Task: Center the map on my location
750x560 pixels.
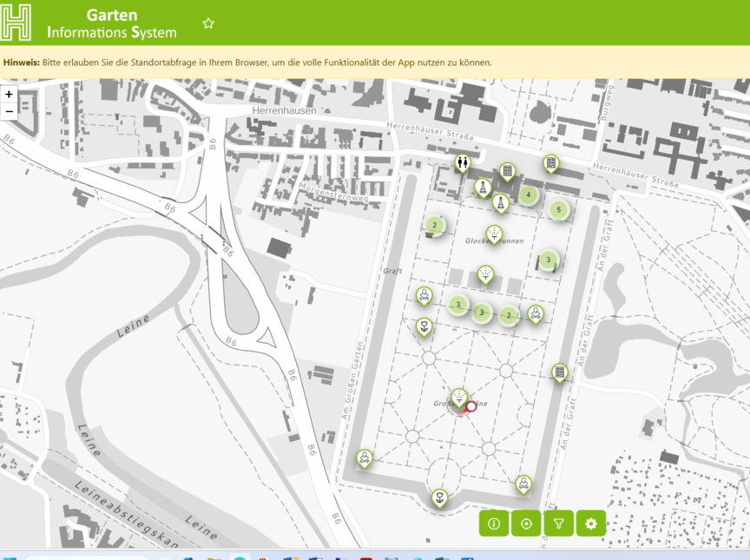Action: point(526,524)
